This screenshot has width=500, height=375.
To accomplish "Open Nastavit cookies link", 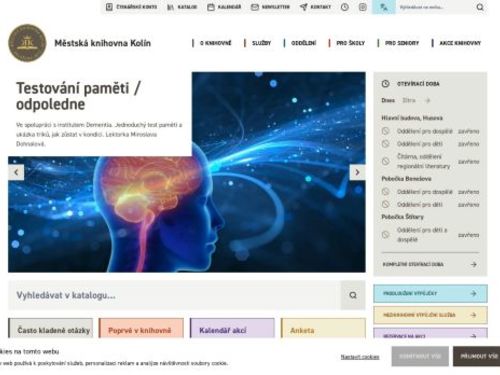I will click(360, 357).
